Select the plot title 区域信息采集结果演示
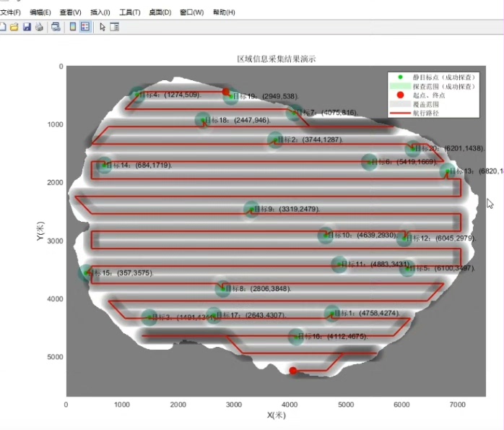Viewport: 504px width, 430px height. pyautogui.click(x=277, y=59)
